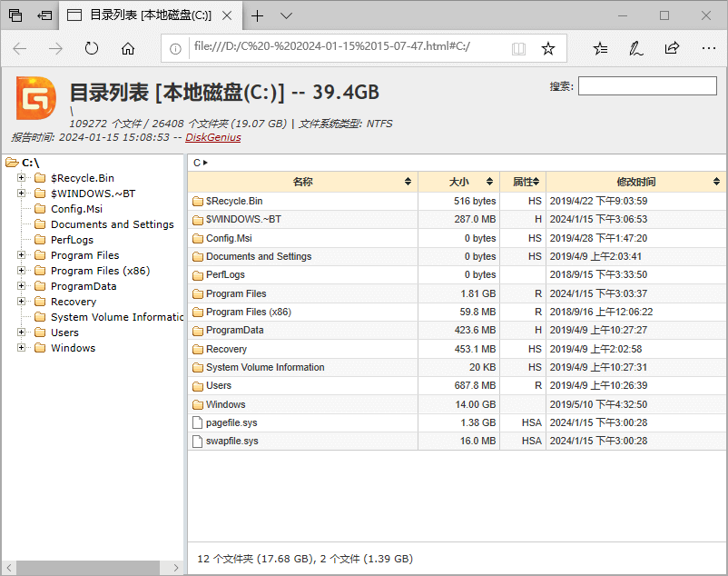The width and height of the screenshot is (728, 576).
Task: Click Program Files (x86) folder icon in list
Action: [198, 312]
